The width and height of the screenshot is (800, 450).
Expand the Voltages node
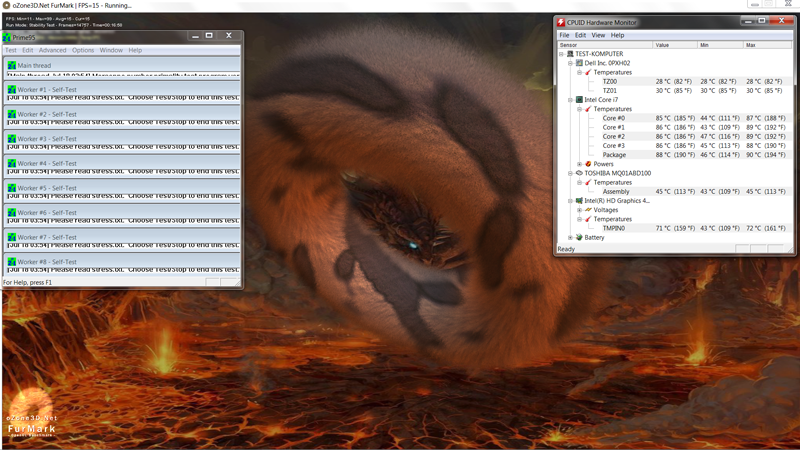click(580, 210)
